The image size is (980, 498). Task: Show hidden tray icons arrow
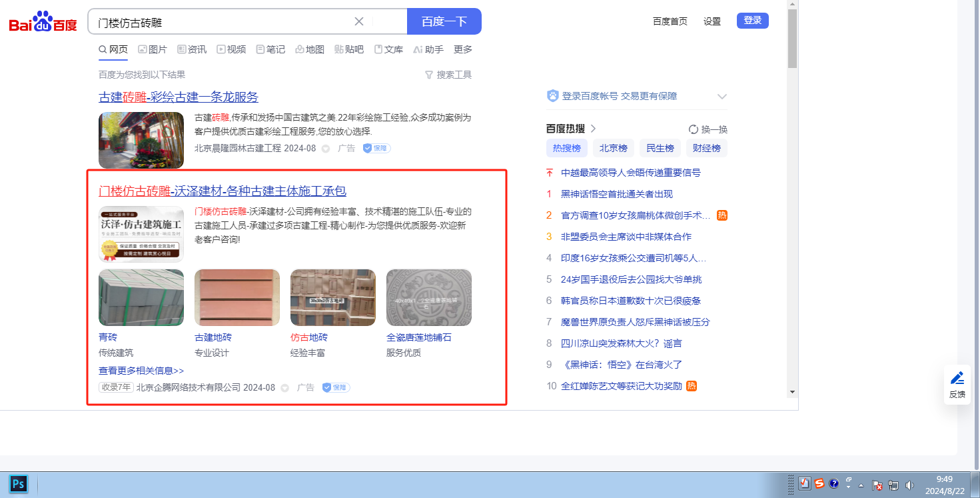point(861,485)
